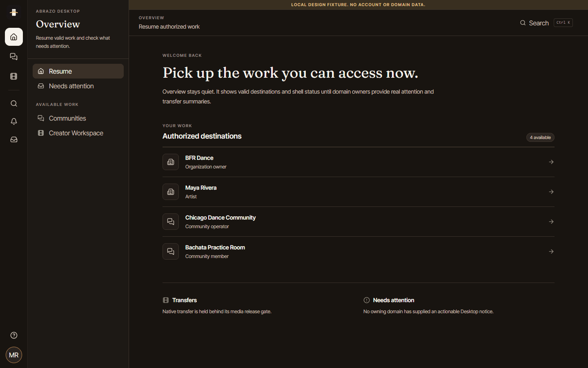Click the arrow on the Maya Rivera row
This screenshot has height=368, width=588.
pos(551,192)
